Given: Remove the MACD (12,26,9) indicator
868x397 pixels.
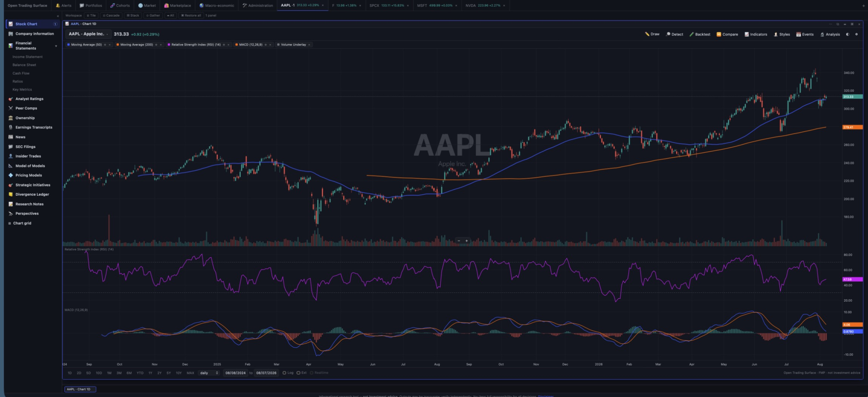Looking at the screenshot, I should coord(270,45).
